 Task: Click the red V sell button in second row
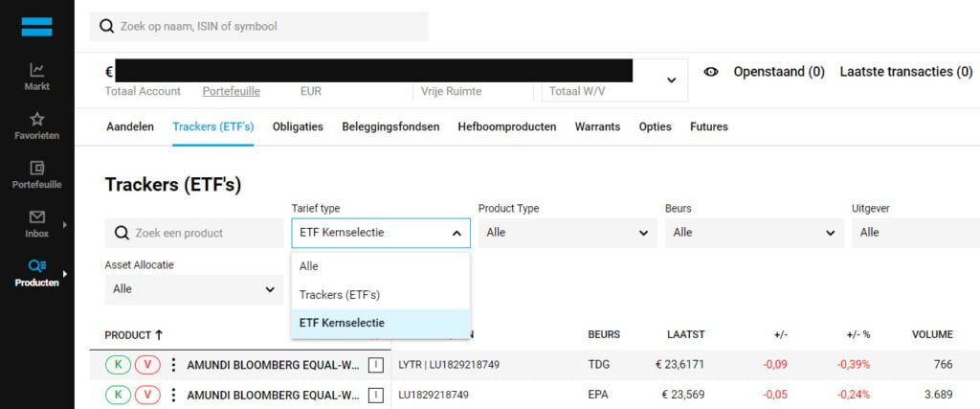147,395
